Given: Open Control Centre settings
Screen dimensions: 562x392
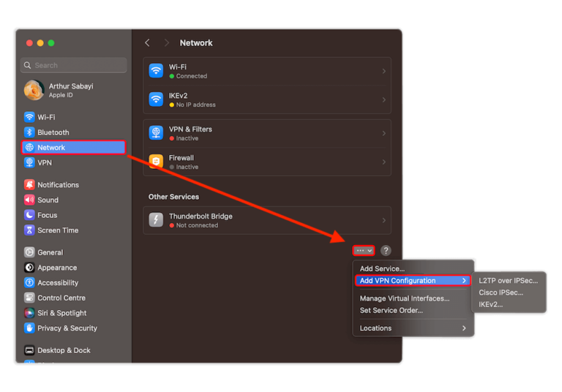Looking at the screenshot, I should pos(73,298).
